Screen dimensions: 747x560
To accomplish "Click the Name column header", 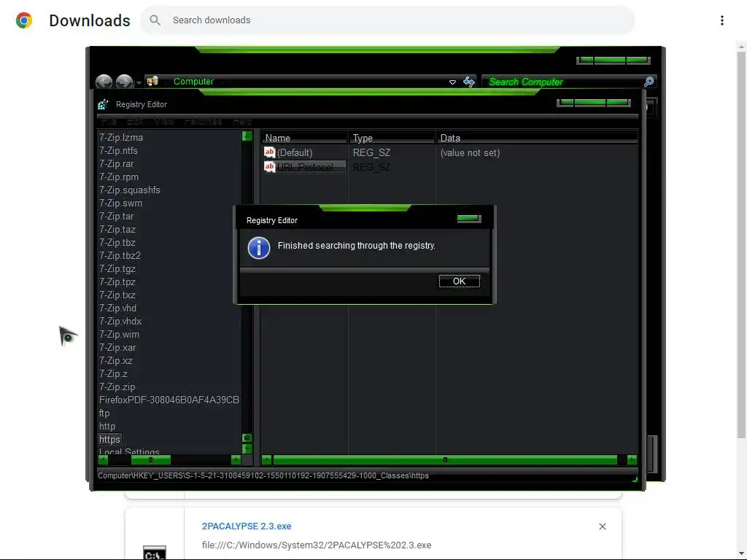I will coord(304,138).
